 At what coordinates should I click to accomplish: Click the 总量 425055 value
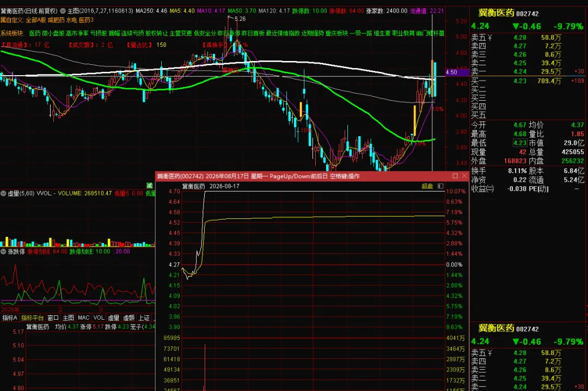point(573,152)
